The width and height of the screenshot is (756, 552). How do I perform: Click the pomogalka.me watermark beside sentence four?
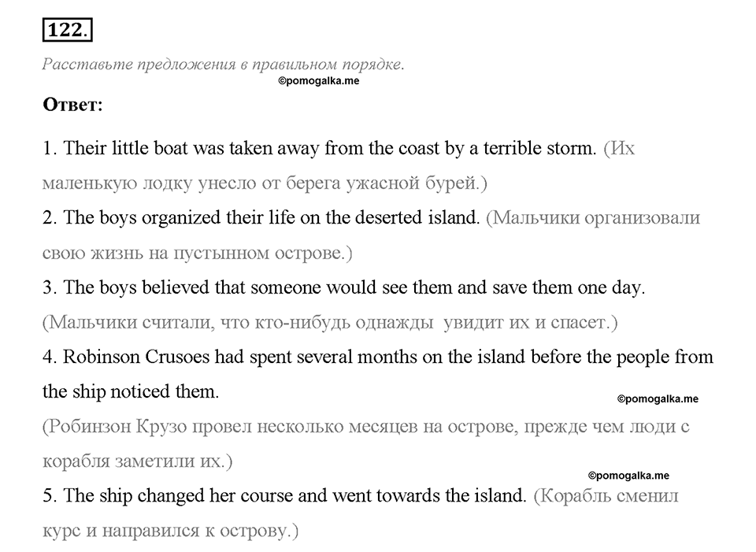(x=658, y=398)
